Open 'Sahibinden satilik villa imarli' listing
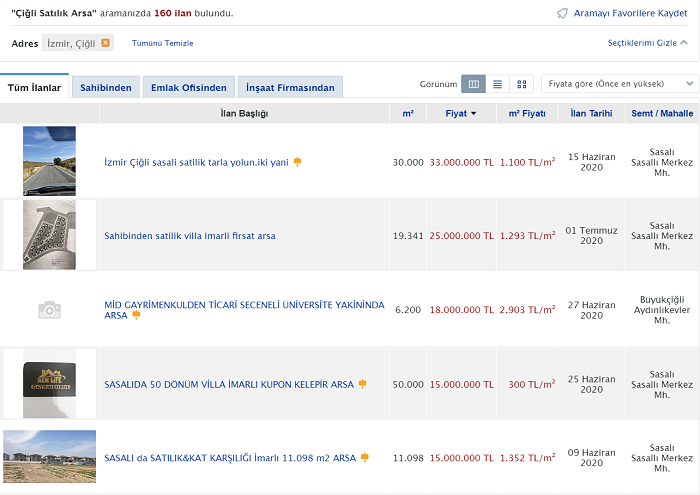This screenshot has width=700, height=495. coord(190,236)
